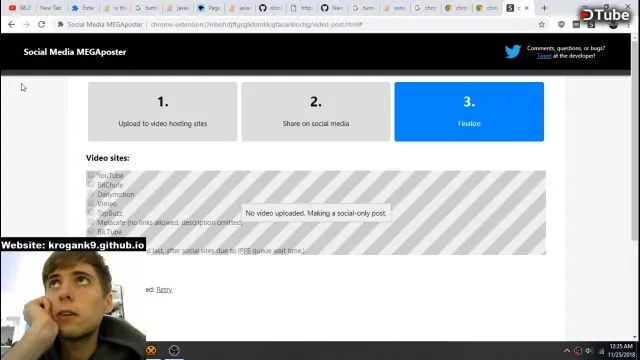Toggle the TopBuzz checkbox
The height and width of the screenshot is (360, 640).
pos(91,213)
